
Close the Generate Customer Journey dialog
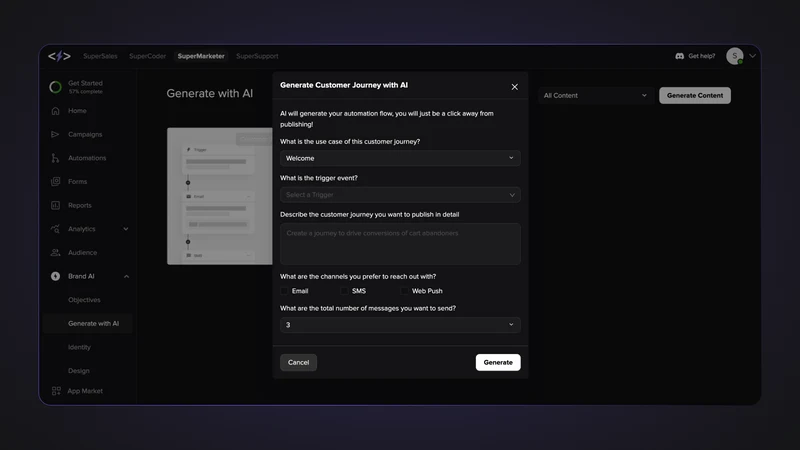coord(514,87)
